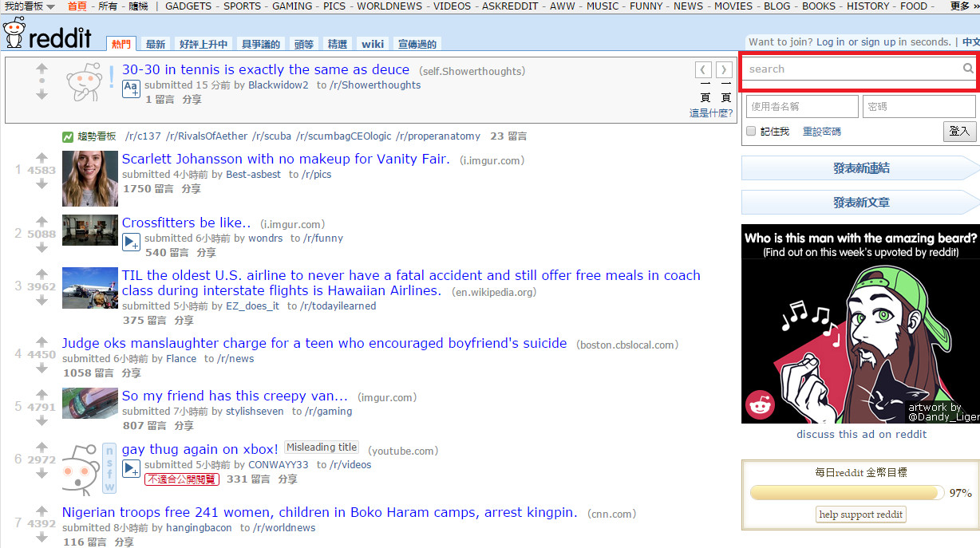Upvote the creepy van post

pyautogui.click(x=41, y=394)
